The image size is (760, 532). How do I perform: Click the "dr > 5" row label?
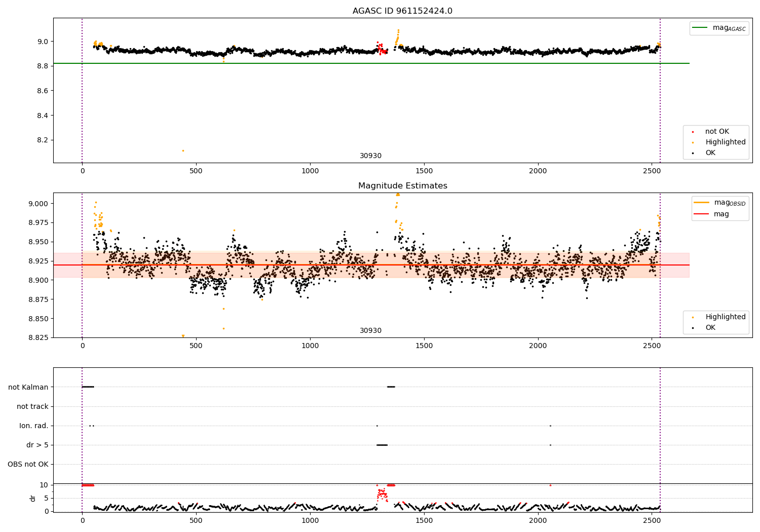(x=37, y=445)
